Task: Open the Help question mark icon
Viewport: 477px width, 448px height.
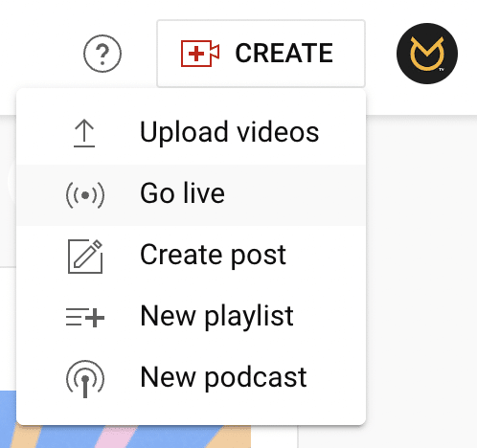Action: point(102,54)
